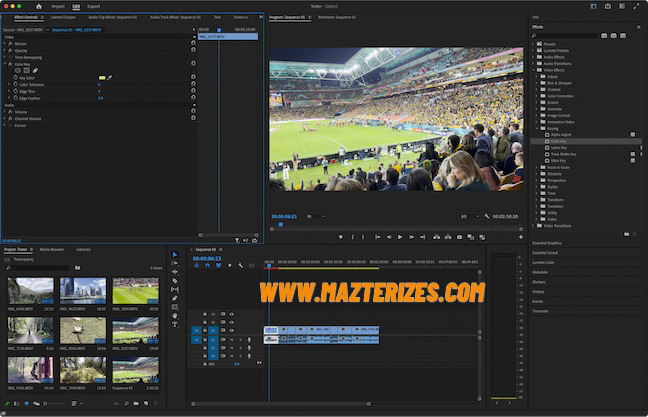Select the Pen tool in toolbar

(x=175, y=298)
